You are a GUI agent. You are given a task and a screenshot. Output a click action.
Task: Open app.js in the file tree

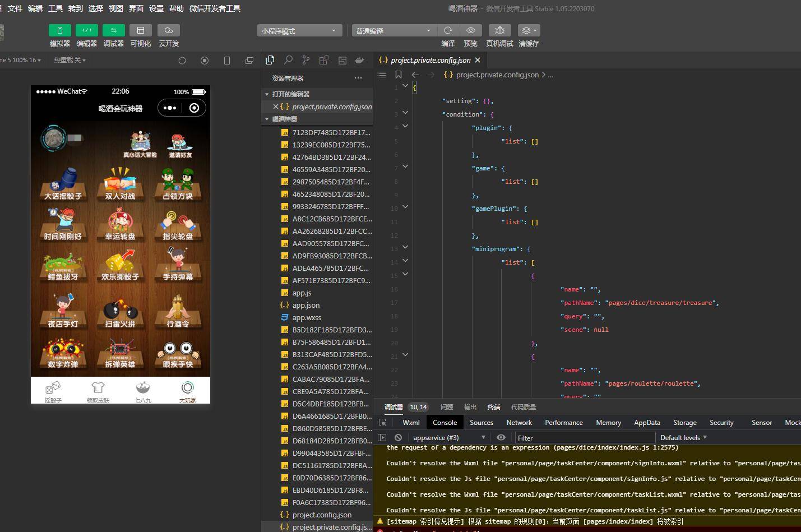(x=302, y=293)
